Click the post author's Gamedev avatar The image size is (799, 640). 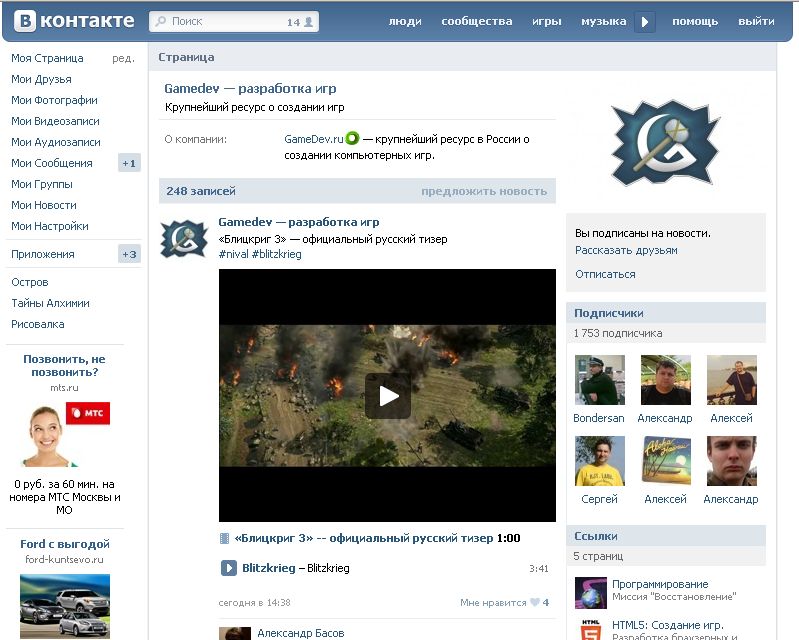[184, 239]
